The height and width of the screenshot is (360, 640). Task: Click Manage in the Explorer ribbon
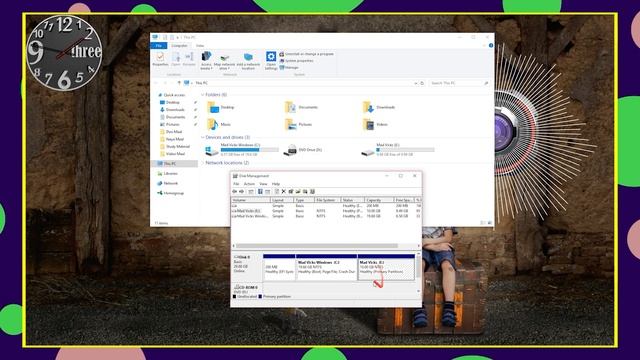289,67
